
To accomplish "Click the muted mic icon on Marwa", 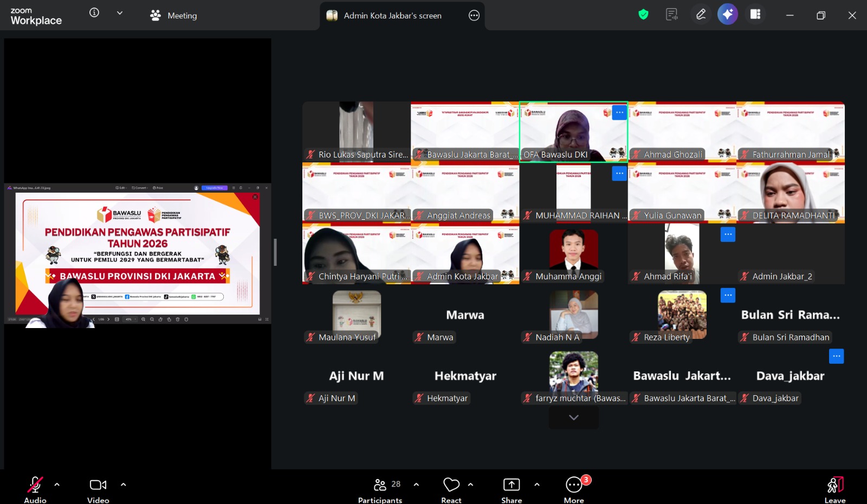I will 419,337.
